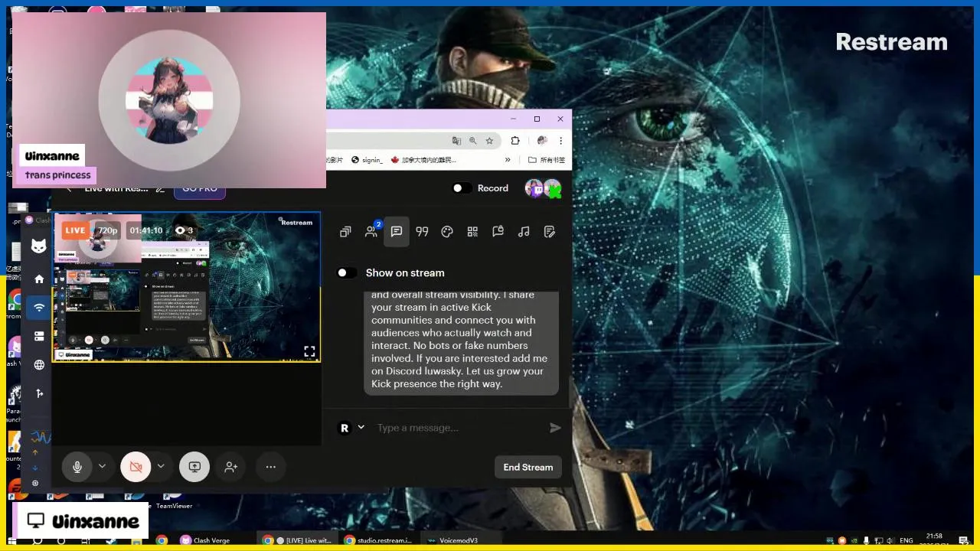Click the invite guest icon
The image size is (980, 551).
(x=231, y=467)
